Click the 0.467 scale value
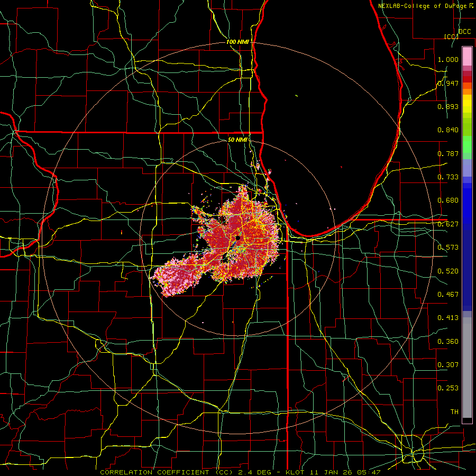 (x=448, y=295)
